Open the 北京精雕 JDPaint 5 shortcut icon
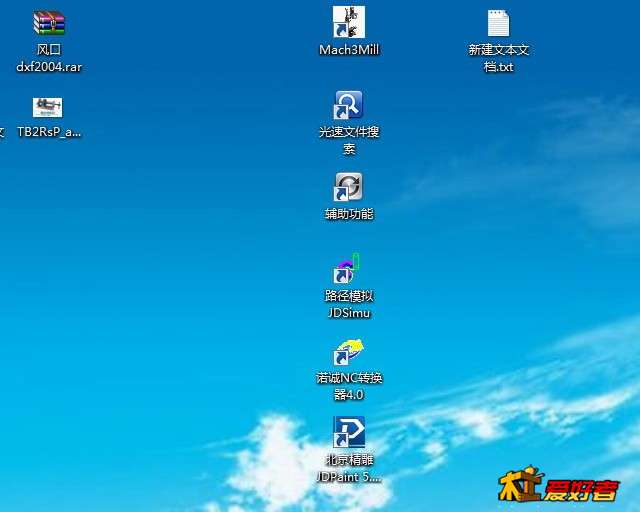 349,432
